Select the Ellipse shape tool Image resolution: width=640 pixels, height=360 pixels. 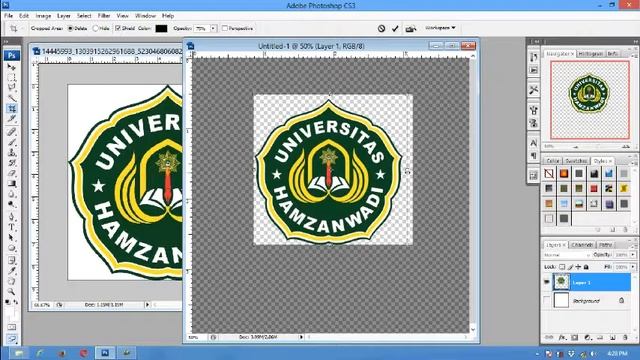coord(12,248)
